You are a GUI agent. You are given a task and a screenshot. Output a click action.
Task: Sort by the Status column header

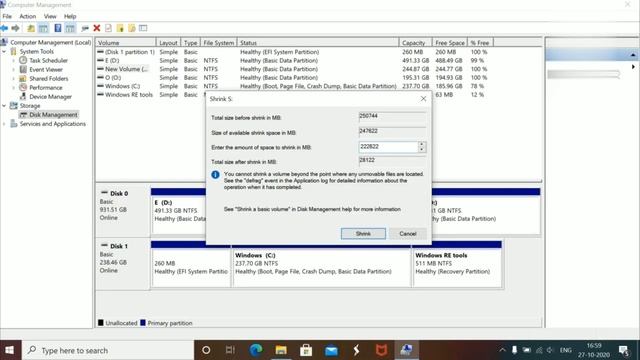[x=318, y=42]
